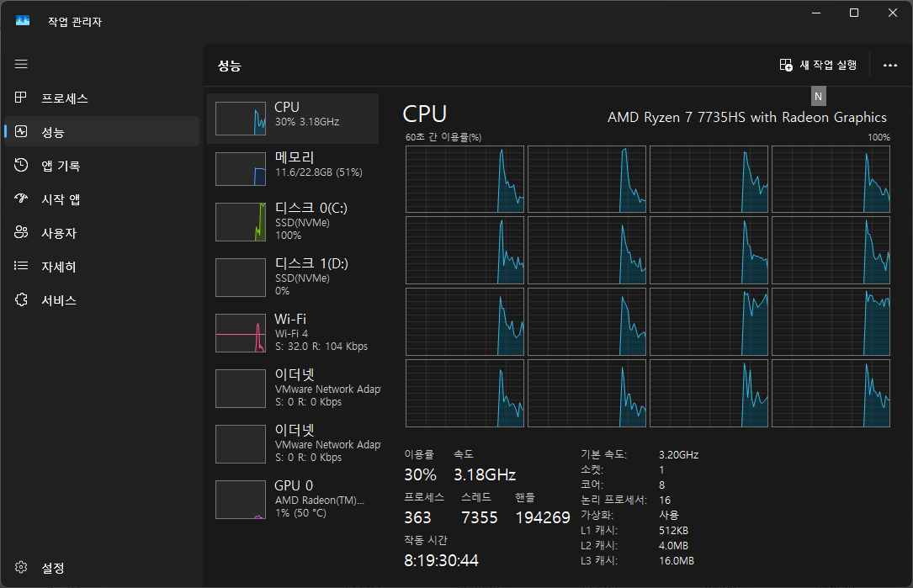
Task: Select 디스크 1(D:) in resource list
Action: 292,278
